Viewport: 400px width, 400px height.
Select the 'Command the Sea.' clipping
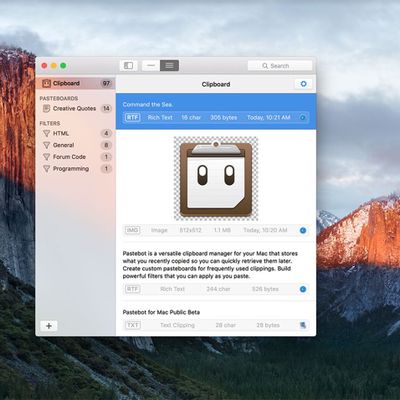[216, 111]
